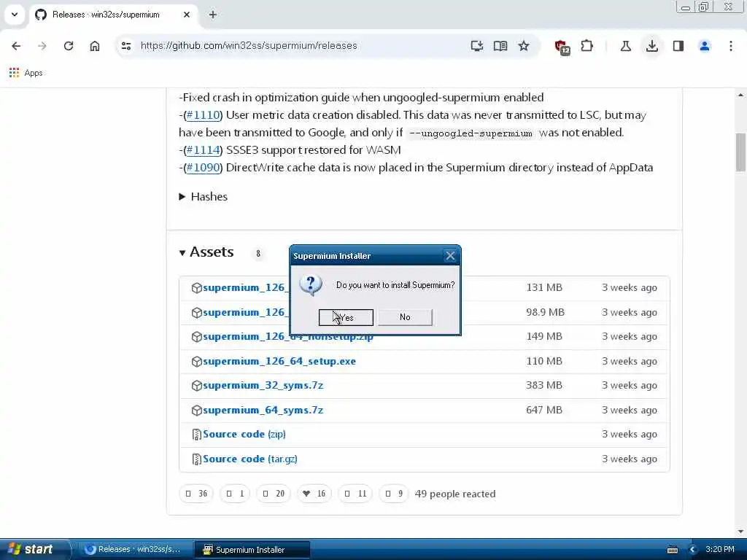Click the zip file icon beside Source code (tar.gz)

pyautogui.click(x=196, y=459)
